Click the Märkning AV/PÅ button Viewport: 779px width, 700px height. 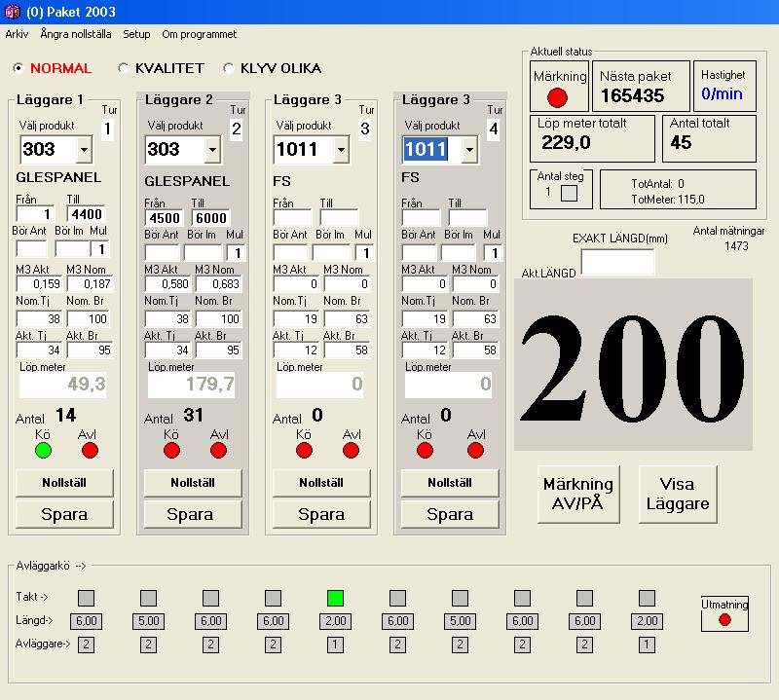[x=578, y=495]
